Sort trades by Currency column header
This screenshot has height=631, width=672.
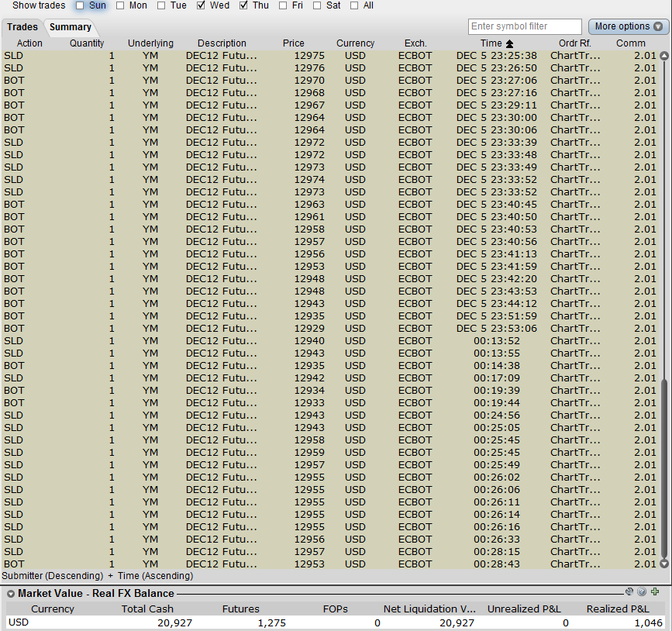[355, 43]
